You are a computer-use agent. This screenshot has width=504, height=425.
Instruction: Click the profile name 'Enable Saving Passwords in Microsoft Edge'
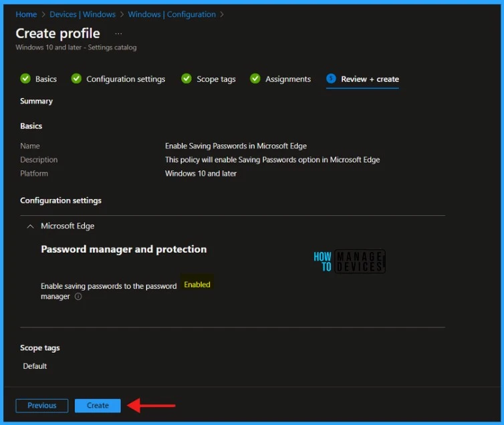(236, 146)
